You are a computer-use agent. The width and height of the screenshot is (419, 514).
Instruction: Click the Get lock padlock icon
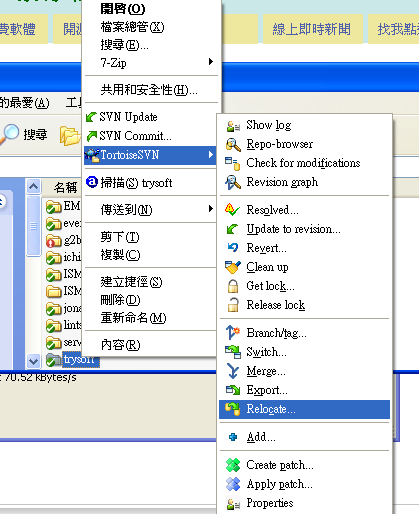[233, 286]
